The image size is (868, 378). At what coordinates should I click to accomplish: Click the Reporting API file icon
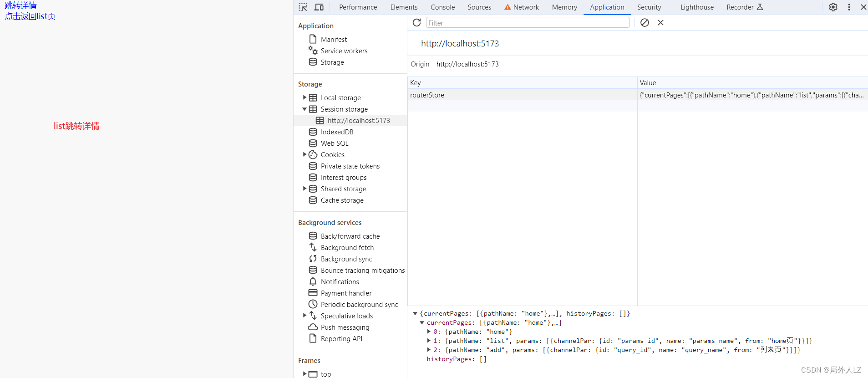[313, 338]
